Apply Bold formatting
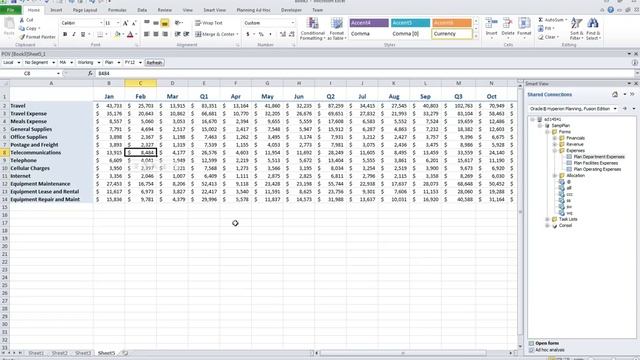This screenshot has height=360, width=640. click(x=65, y=35)
